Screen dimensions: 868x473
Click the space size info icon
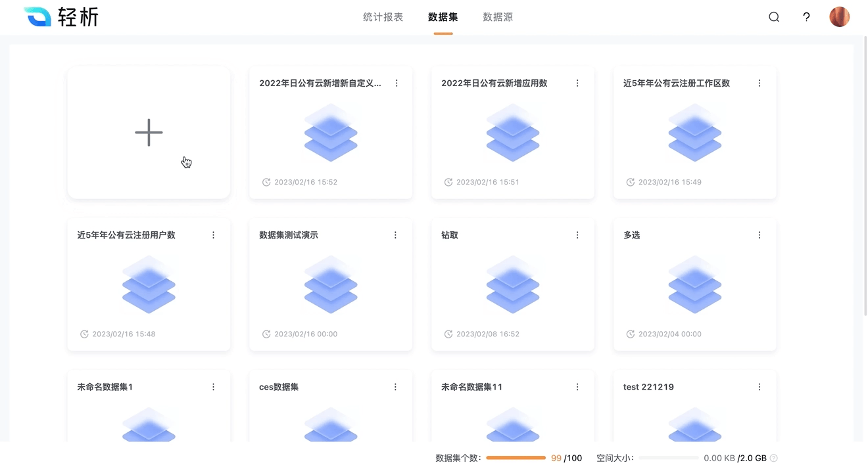tap(773, 458)
